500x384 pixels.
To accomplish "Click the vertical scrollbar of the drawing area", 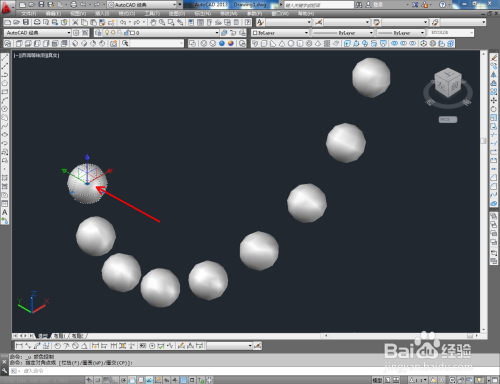I will coord(483,191).
